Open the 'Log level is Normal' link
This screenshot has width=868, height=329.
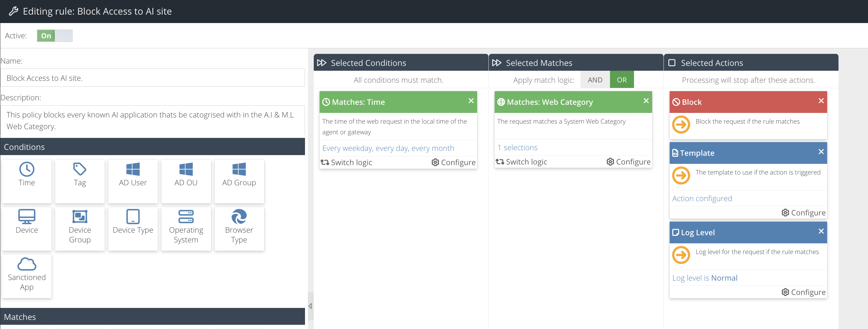click(x=705, y=278)
